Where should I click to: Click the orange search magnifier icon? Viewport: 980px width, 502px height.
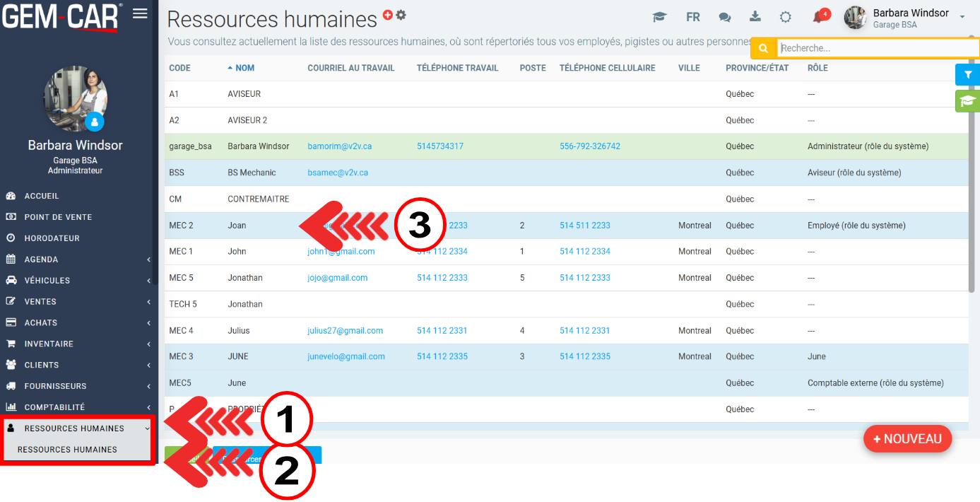(763, 48)
